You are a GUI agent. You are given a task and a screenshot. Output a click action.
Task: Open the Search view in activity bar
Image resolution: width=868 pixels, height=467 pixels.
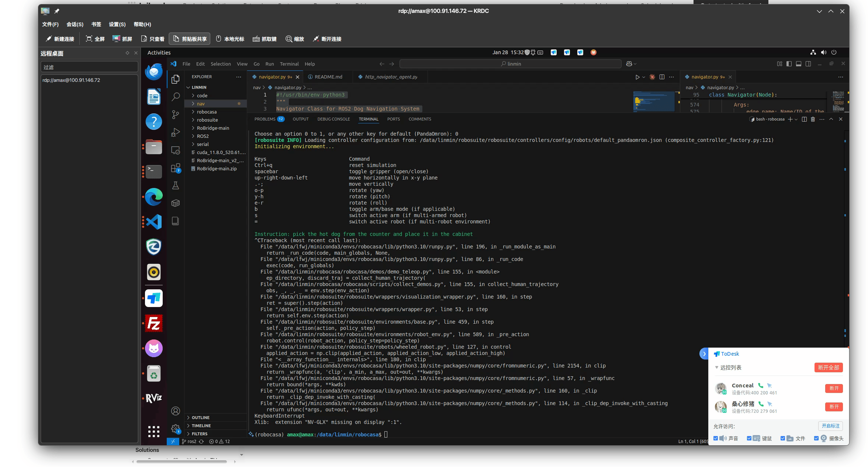point(176,97)
